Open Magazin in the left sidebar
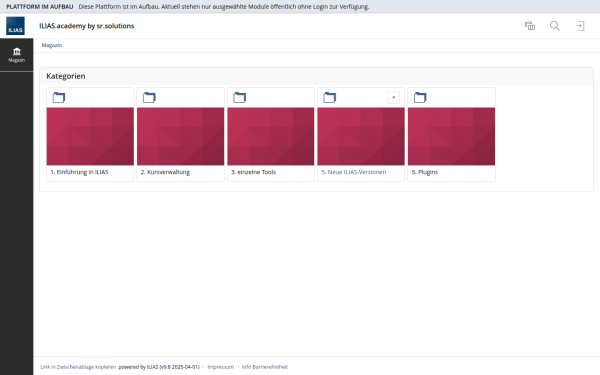This screenshot has height=375, width=600. (x=16, y=55)
